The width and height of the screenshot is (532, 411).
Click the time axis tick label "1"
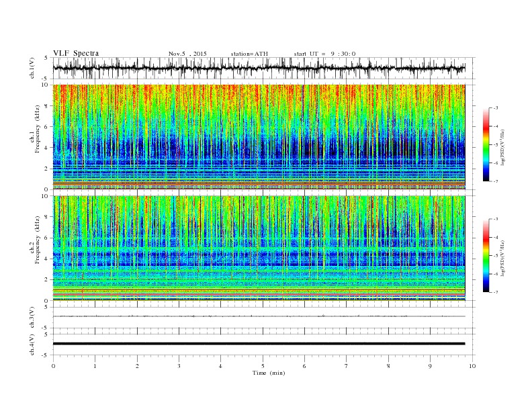95,366
